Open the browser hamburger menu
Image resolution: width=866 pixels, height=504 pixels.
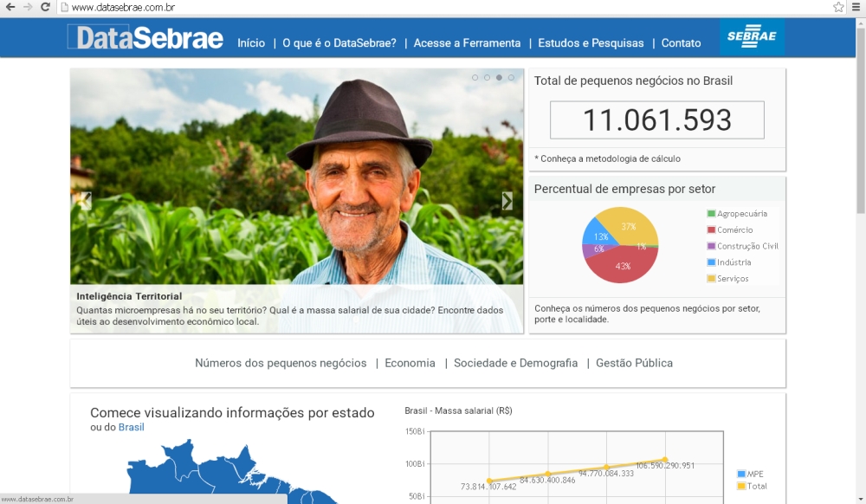pyautogui.click(x=856, y=7)
